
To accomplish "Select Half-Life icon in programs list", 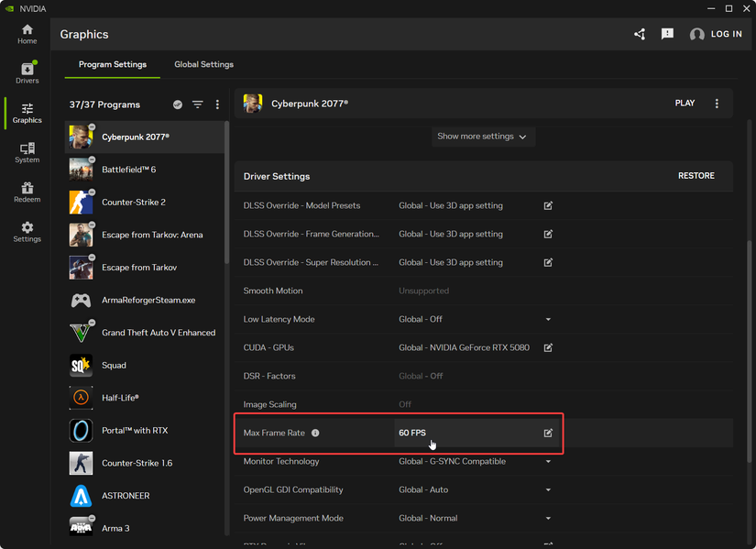I will point(81,398).
